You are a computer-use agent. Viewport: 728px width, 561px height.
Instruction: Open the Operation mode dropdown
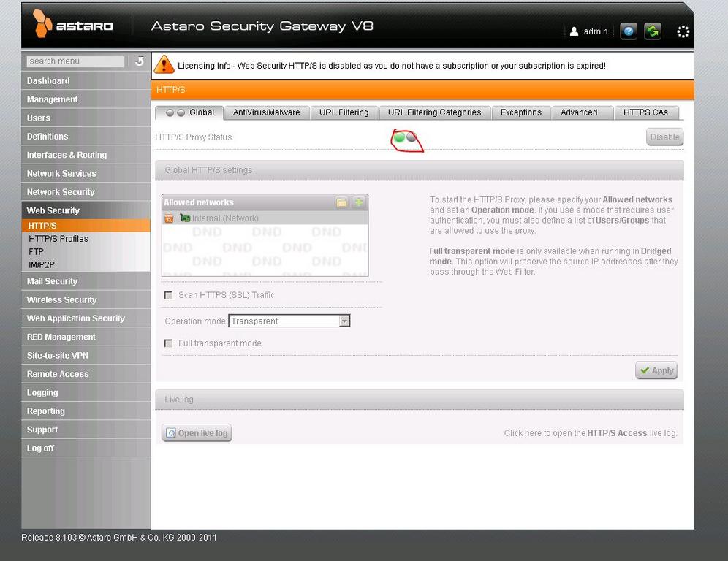click(344, 321)
